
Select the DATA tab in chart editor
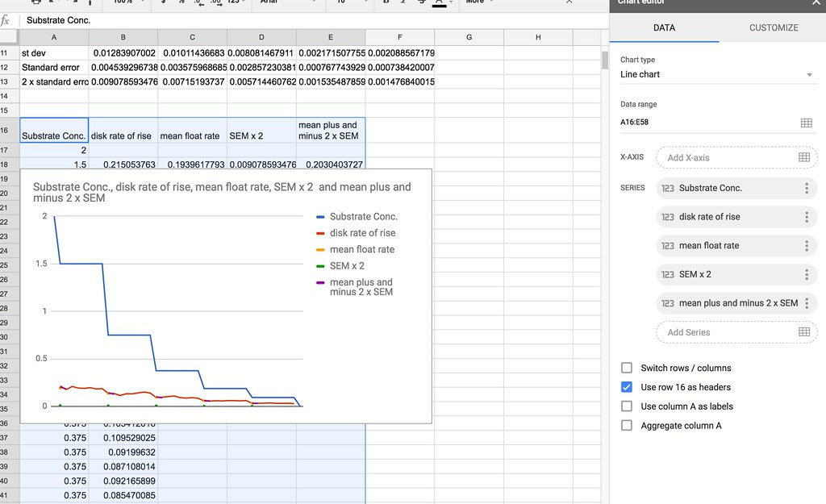click(664, 27)
